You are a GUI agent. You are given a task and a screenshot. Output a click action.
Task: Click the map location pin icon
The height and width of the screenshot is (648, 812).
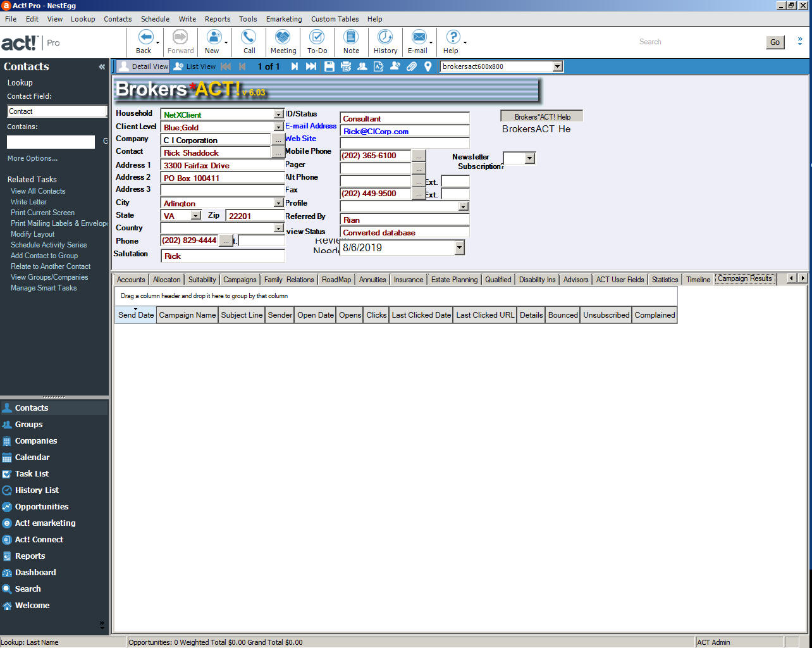pos(428,66)
